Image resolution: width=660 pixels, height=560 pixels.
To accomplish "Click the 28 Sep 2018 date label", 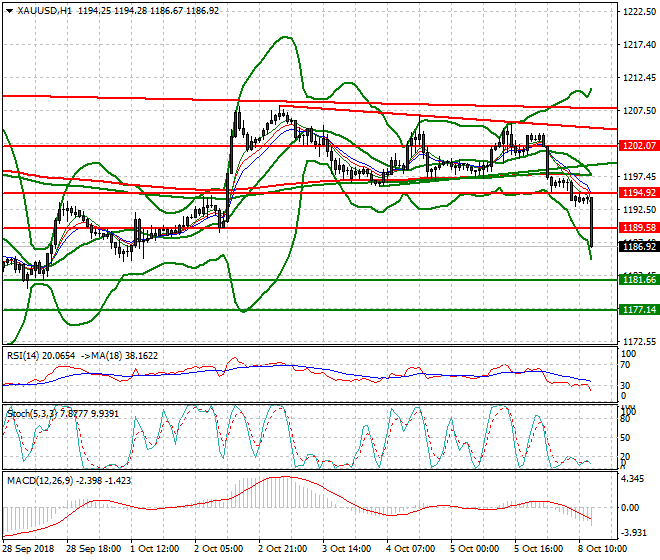I will 28,549.
